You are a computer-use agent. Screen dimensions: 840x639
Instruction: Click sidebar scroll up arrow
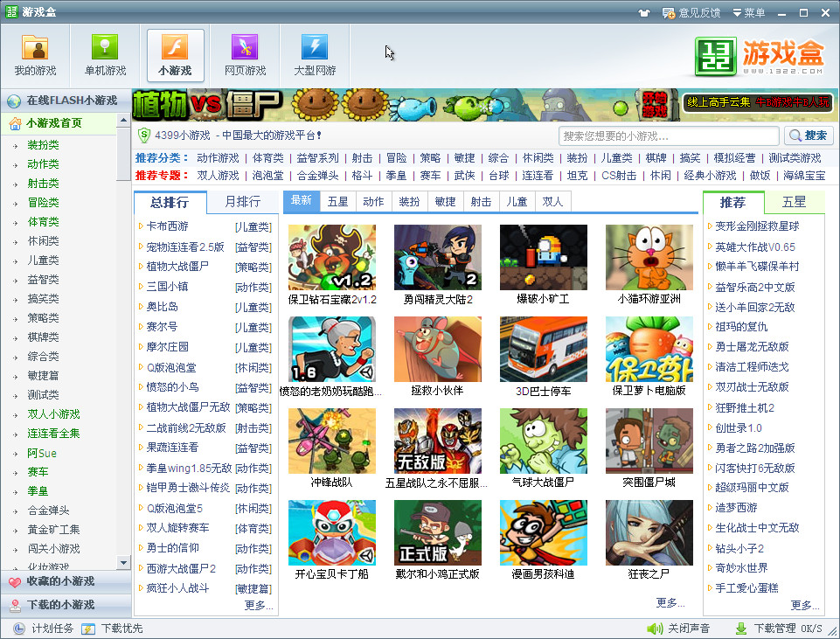(x=124, y=120)
